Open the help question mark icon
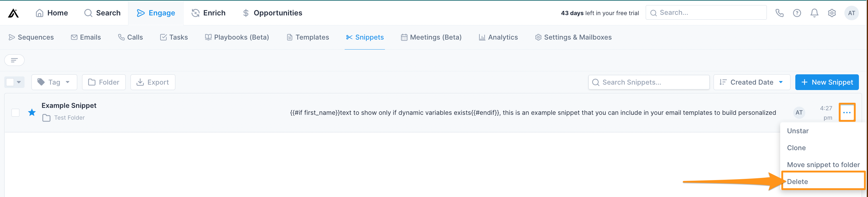Viewport: 868px width, 197px height. 797,13
